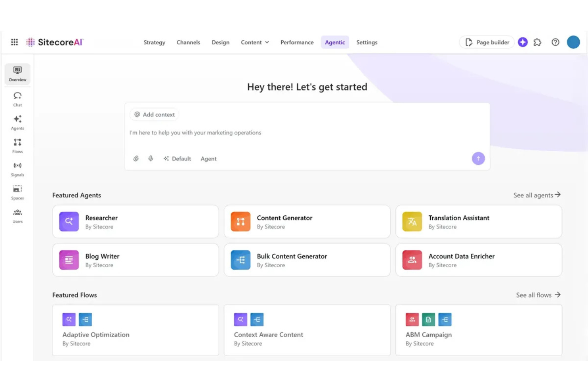Open the Page builder button
The image size is (588, 392).
[x=487, y=42]
